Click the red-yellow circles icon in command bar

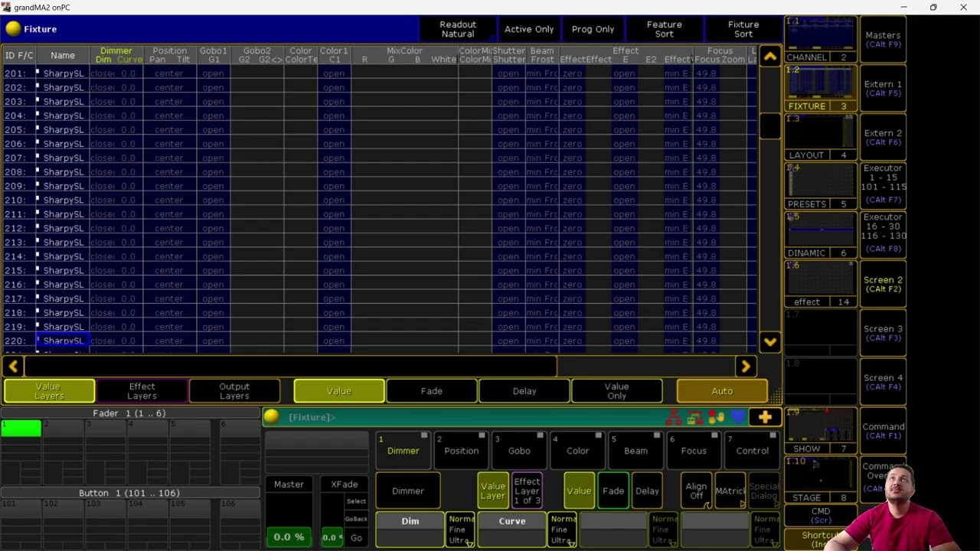coord(717,418)
